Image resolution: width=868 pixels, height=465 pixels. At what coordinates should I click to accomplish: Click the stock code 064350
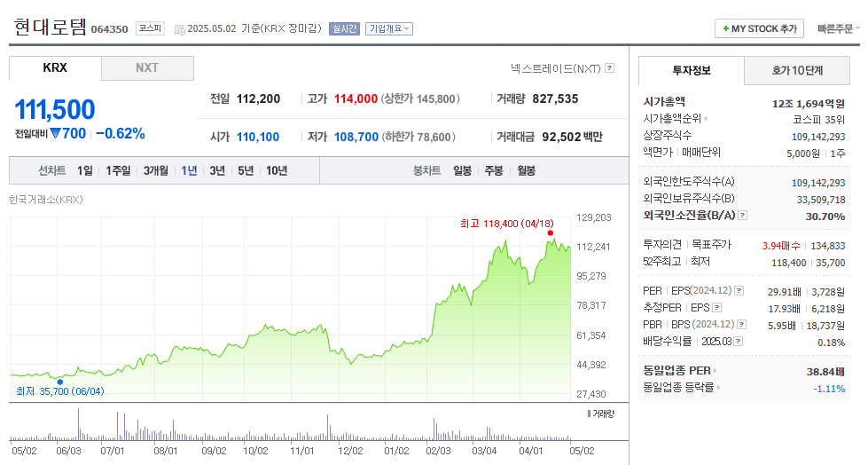tap(110, 29)
